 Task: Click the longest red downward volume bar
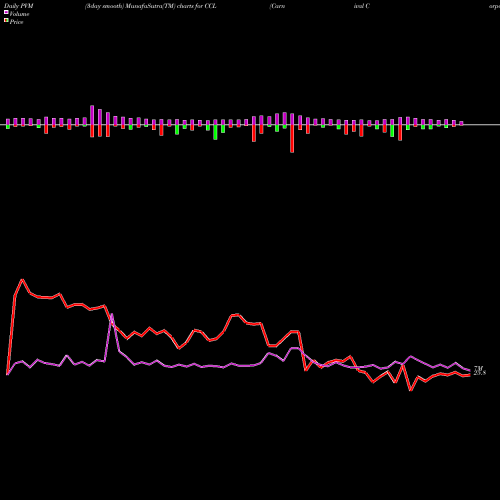click(292, 139)
